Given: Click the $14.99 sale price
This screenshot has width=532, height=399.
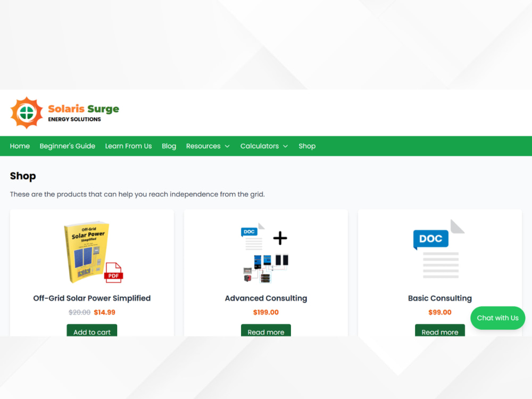Looking at the screenshot, I should point(104,312).
